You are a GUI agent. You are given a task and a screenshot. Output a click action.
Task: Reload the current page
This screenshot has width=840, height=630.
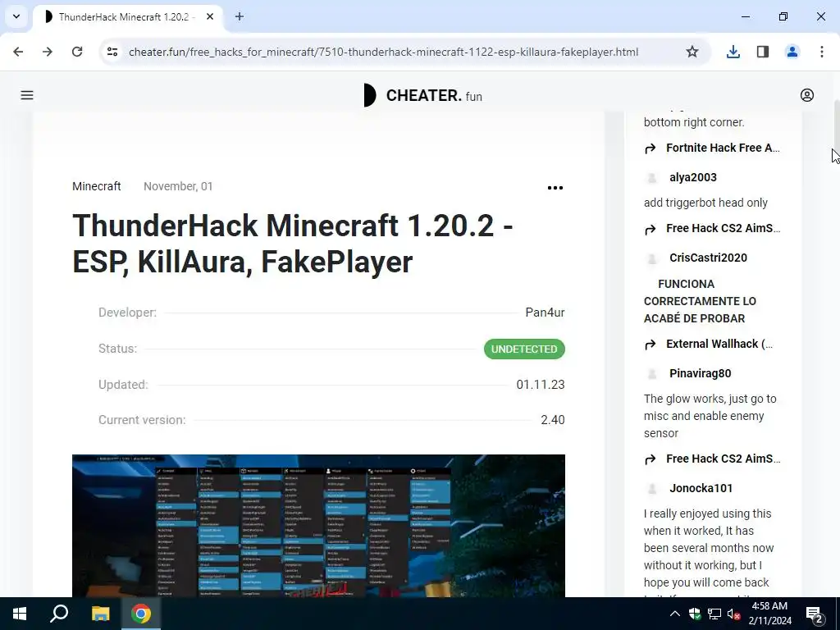(77, 52)
